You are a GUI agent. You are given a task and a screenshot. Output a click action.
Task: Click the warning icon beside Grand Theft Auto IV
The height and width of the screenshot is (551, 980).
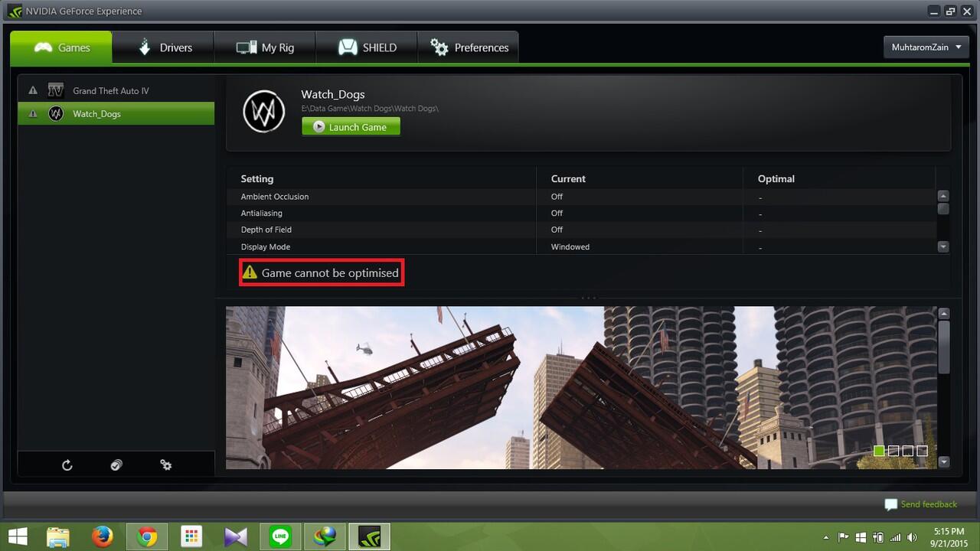(x=33, y=90)
